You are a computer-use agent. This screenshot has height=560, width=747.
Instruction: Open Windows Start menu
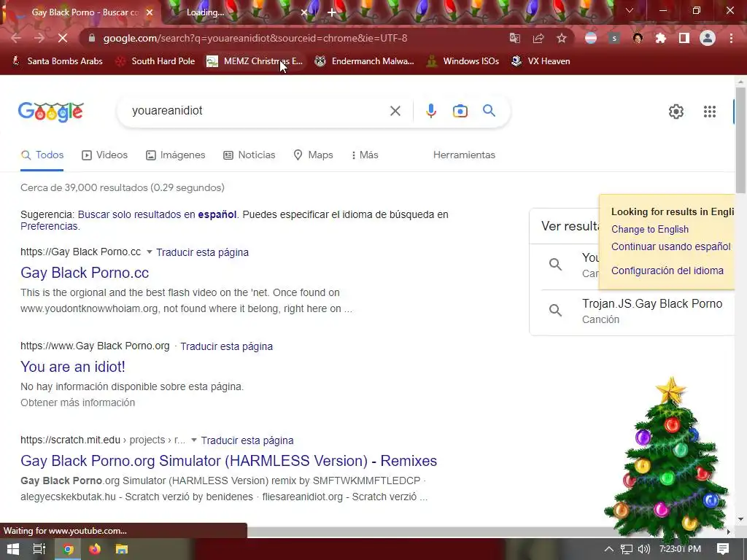coord(13,549)
